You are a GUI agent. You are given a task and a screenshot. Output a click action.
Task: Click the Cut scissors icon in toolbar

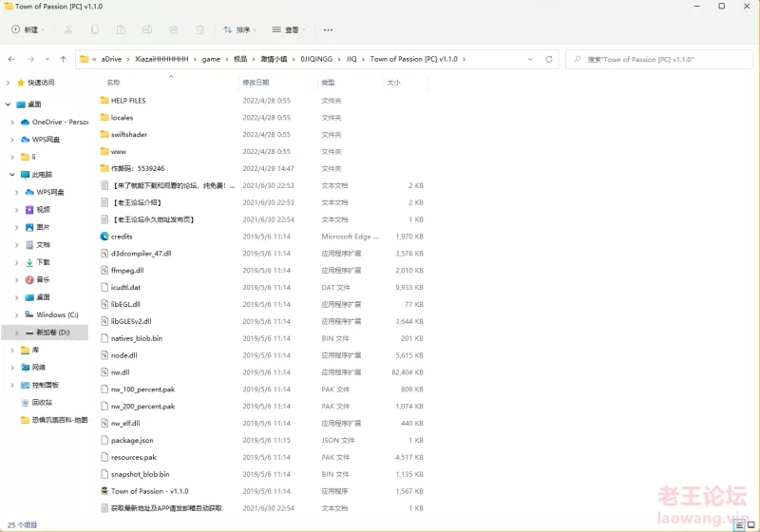(68, 30)
